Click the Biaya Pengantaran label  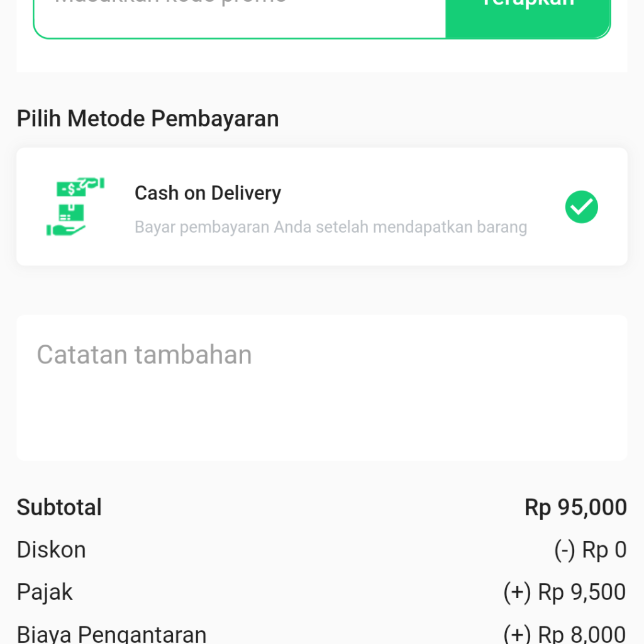coord(111,635)
